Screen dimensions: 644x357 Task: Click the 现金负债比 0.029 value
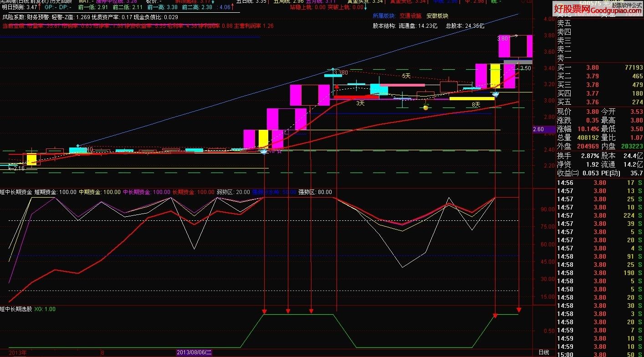coord(170,17)
